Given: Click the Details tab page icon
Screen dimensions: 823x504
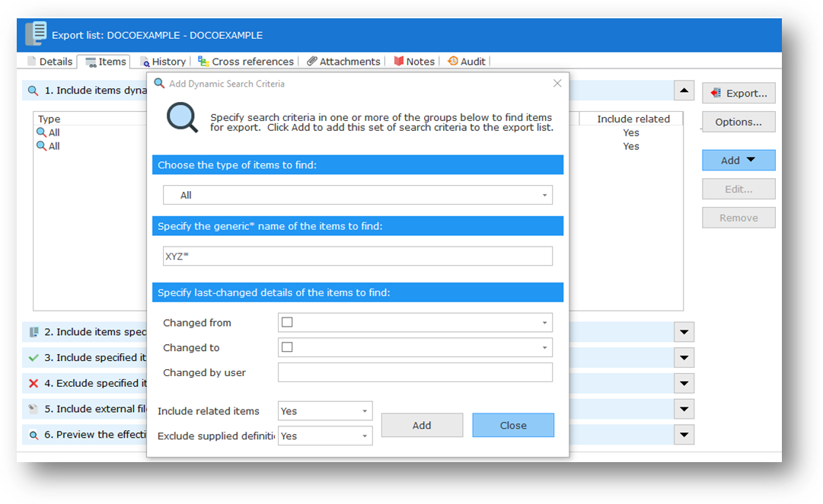Looking at the screenshot, I should coord(32,62).
